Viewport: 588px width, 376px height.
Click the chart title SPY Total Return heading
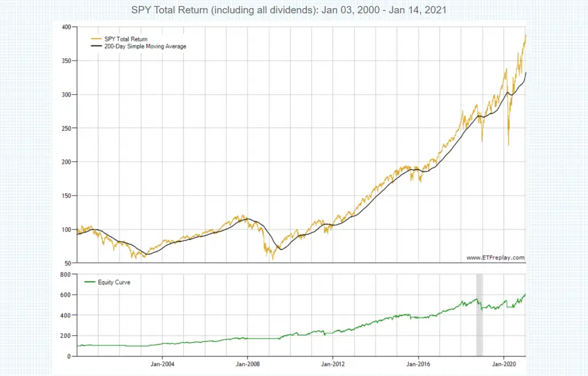point(289,10)
